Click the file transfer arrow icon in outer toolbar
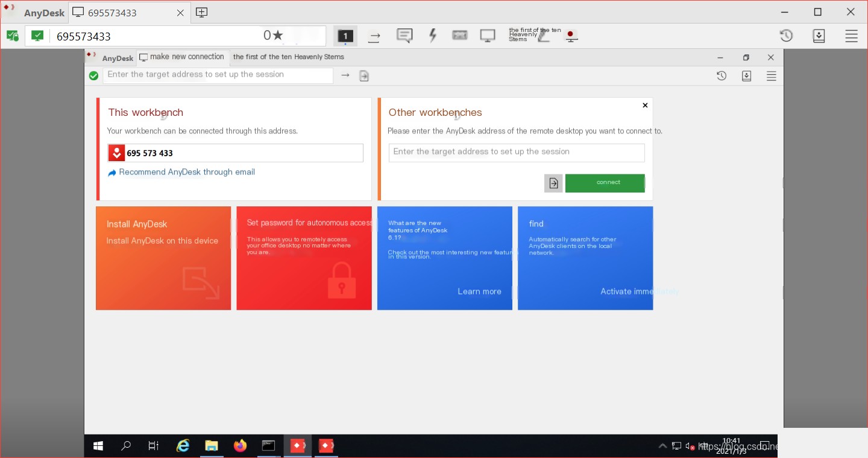Image resolution: width=868 pixels, height=458 pixels. [x=374, y=36]
